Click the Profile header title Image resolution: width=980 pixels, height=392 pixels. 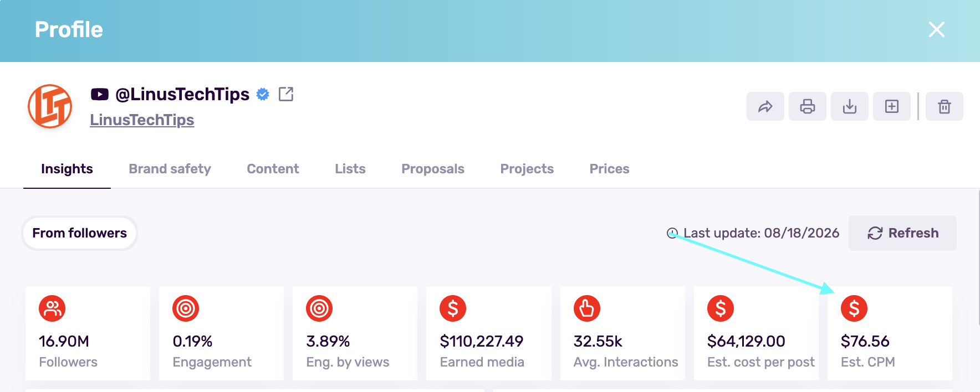pos(69,29)
